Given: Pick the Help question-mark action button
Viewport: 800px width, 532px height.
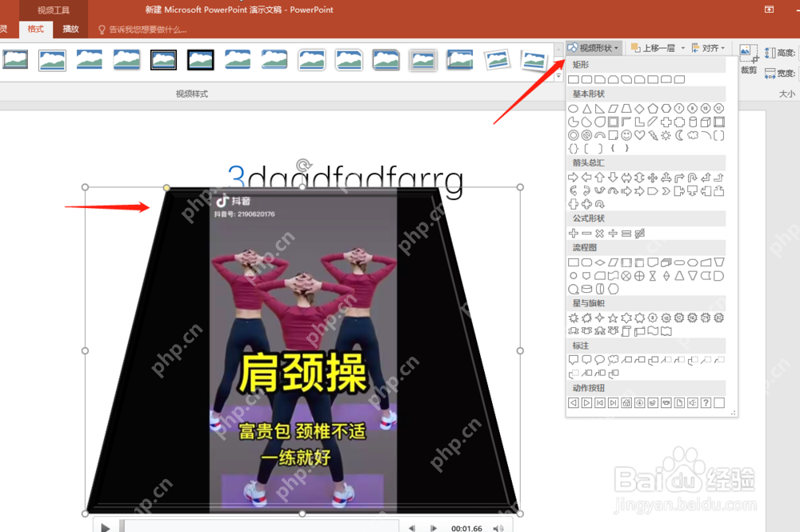Looking at the screenshot, I should coord(706,403).
